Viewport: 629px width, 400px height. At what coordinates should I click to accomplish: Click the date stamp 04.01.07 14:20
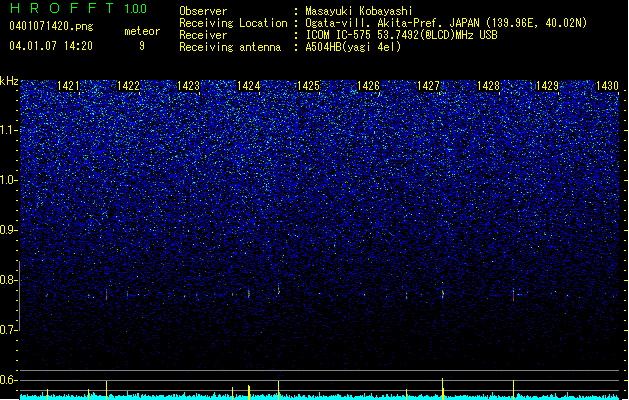tap(51, 46)
